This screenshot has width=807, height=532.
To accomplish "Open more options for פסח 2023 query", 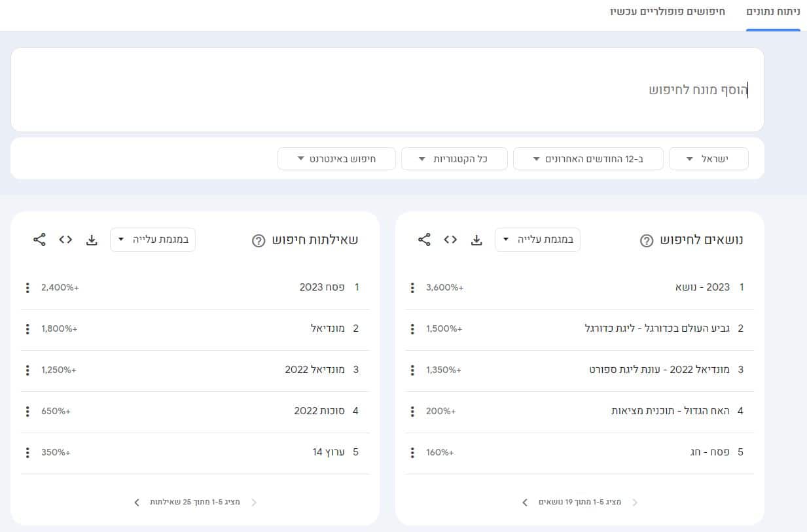I will pos(27,287).
